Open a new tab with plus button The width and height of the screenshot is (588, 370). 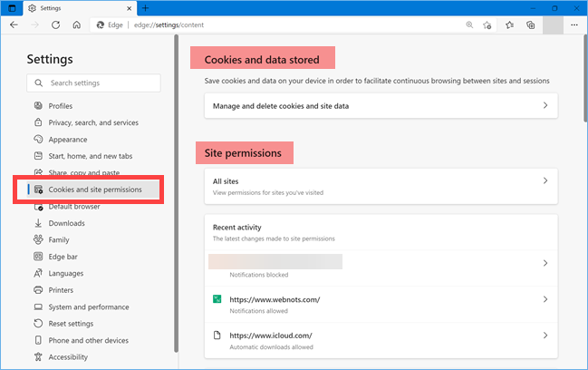coord(146,8)
